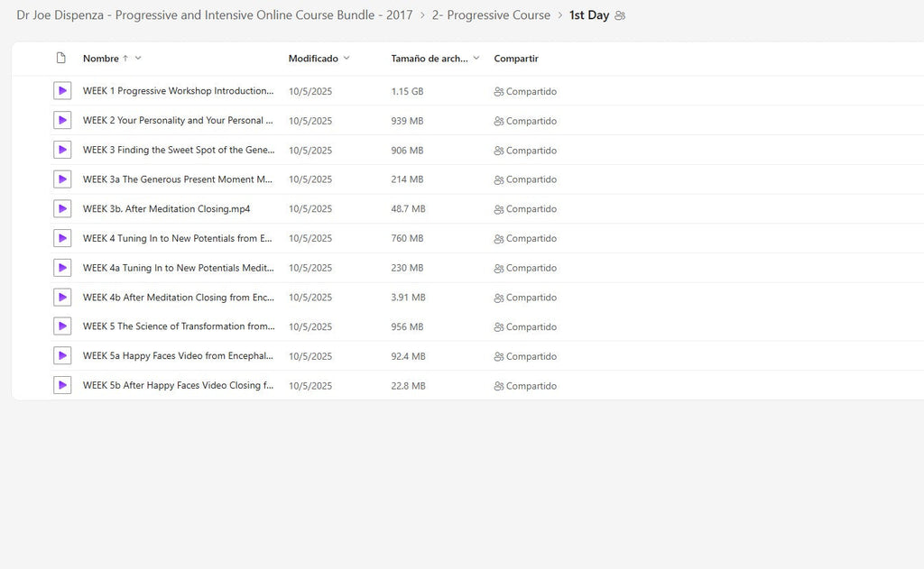Click the 1.15 GB file size
Screen dimensions: 924x569
point(407,91)
